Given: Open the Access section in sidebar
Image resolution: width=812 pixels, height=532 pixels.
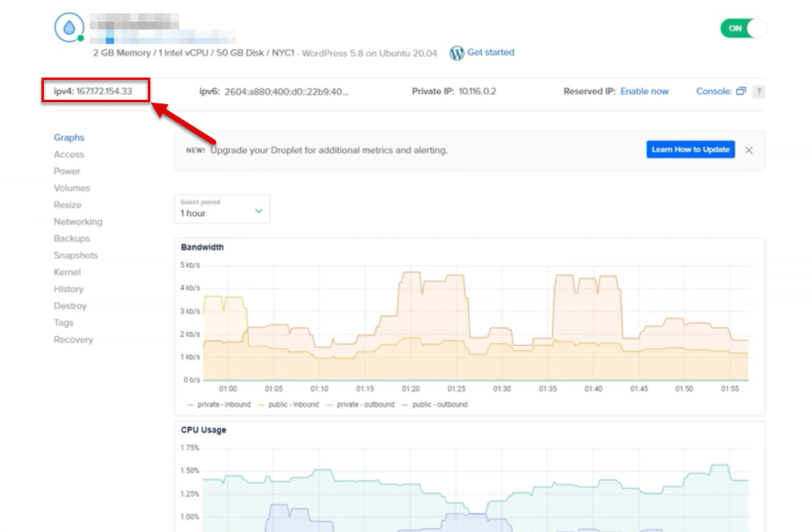Looking at the screenshot, I should pos(69,154).
